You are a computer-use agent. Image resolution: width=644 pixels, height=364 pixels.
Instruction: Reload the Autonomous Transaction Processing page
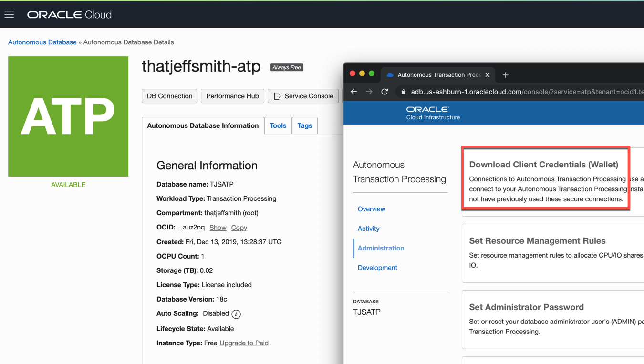point(384,92)
